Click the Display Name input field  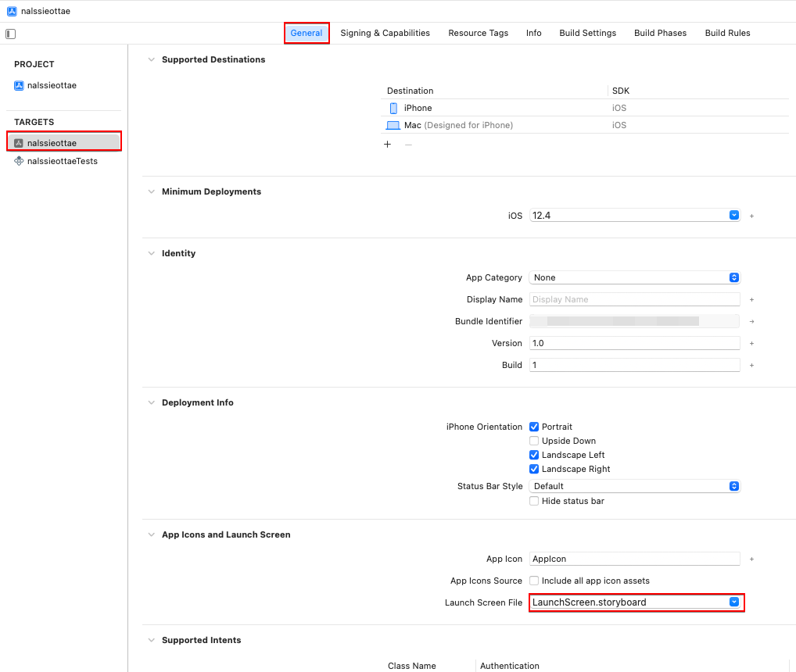635,299
